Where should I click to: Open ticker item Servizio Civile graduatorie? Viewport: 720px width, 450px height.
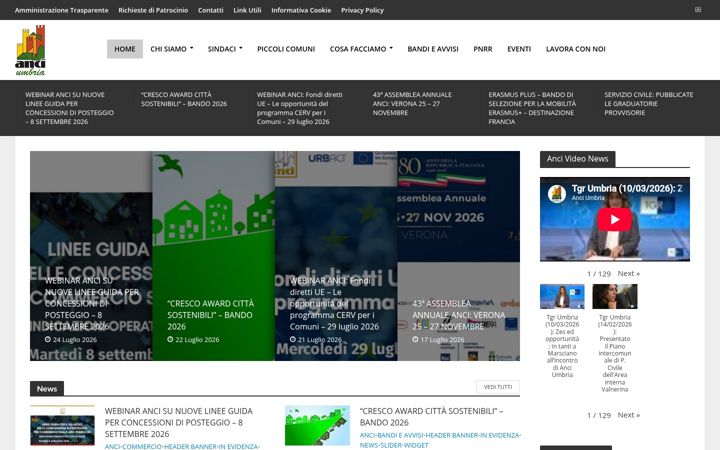pyautogui.click(x=648, y=103)
